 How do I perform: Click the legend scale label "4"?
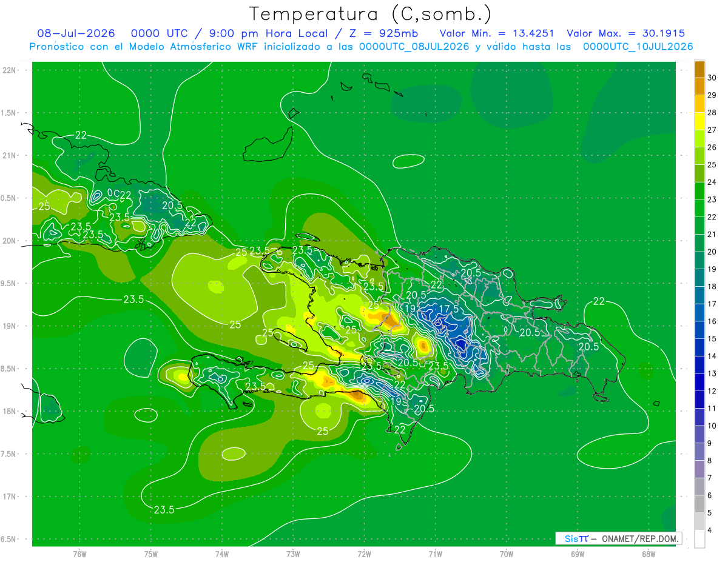710,531
